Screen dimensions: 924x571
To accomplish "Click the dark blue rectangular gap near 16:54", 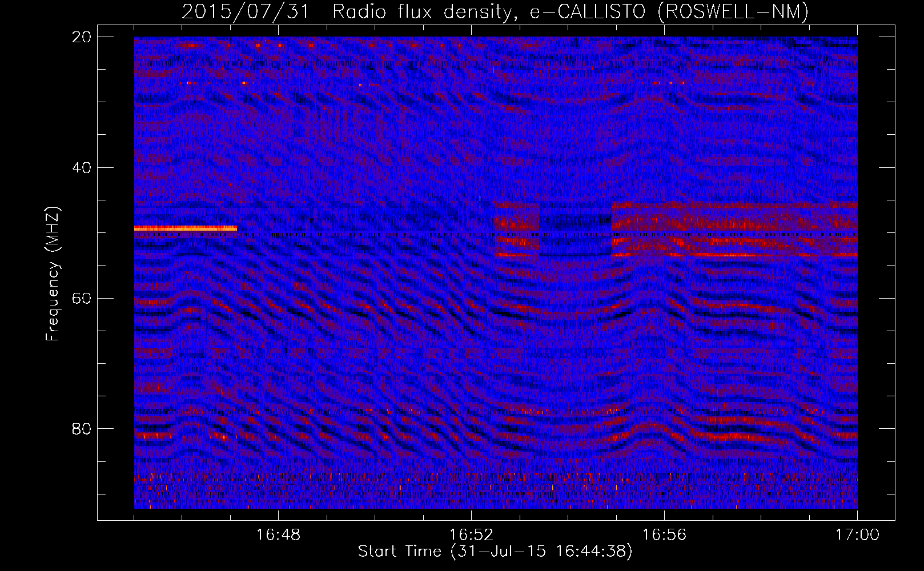I will [575, 228].
